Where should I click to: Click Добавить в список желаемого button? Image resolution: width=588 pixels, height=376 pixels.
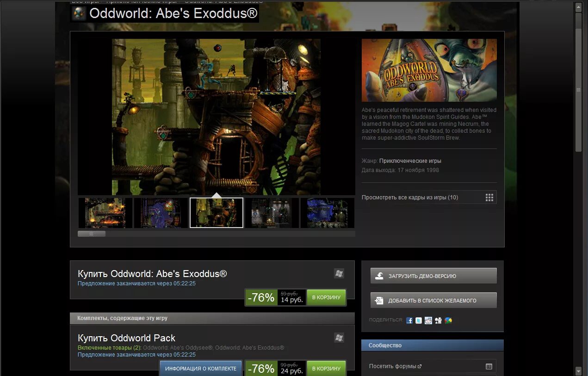pyautogui.click(x=433, y=300)
